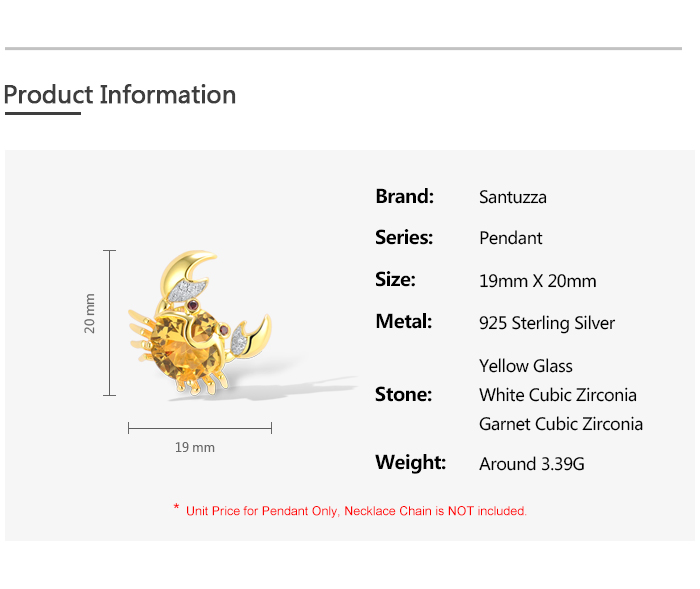Click the Product Information heading
This screenshot has height=589, width=700.
pos(120,95)
